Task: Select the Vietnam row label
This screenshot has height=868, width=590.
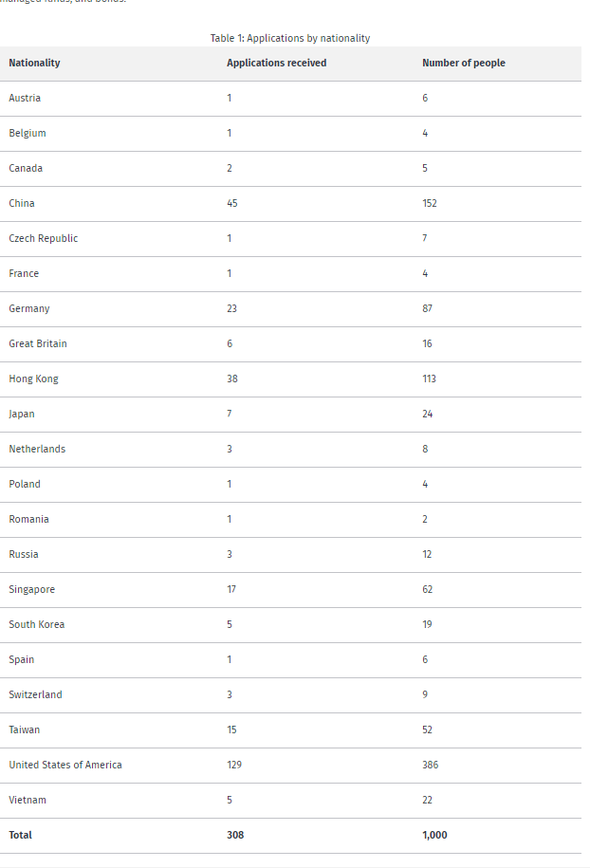Action: pos(28,800)
